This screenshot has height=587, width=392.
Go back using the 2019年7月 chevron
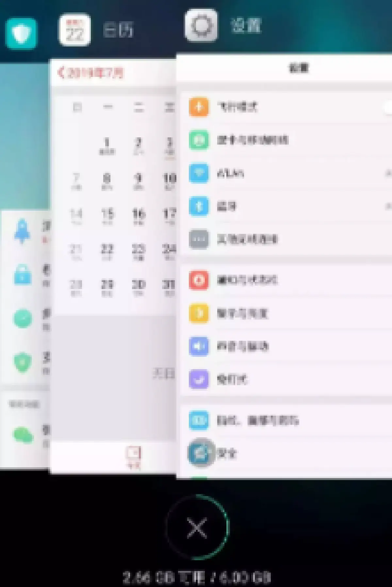(61, 72)
